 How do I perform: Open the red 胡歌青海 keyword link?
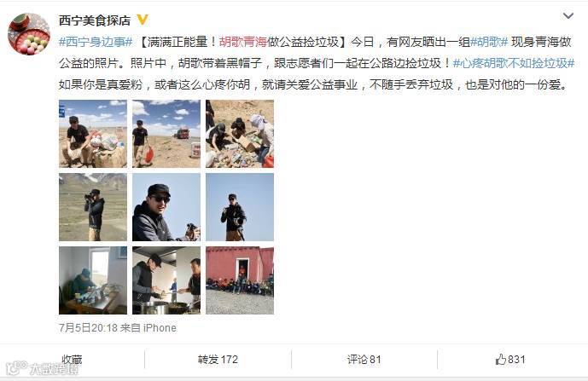coord(242,42)
